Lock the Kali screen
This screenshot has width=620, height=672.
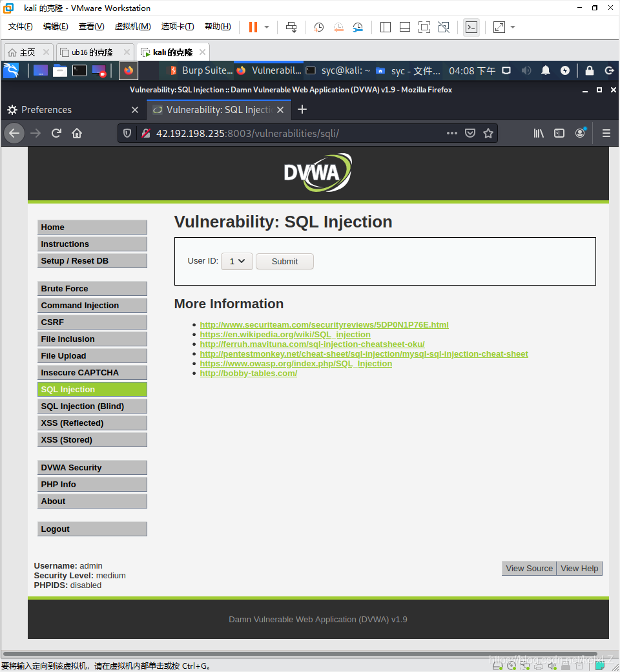(590, 70)
